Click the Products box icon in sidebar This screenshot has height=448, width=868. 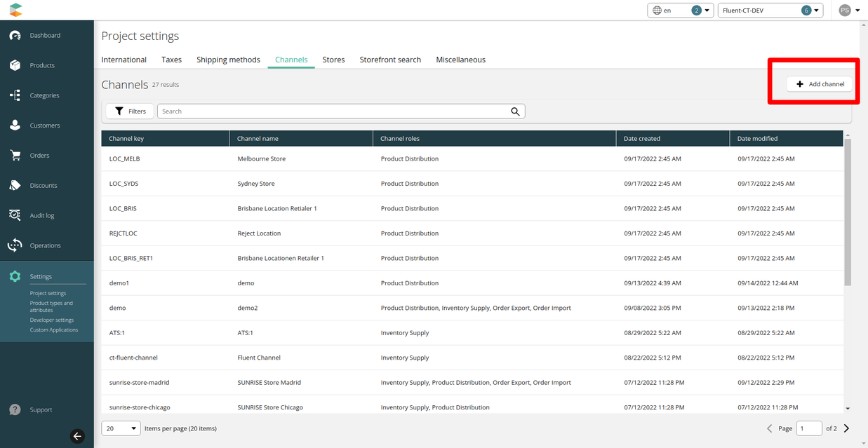point(15,65)
